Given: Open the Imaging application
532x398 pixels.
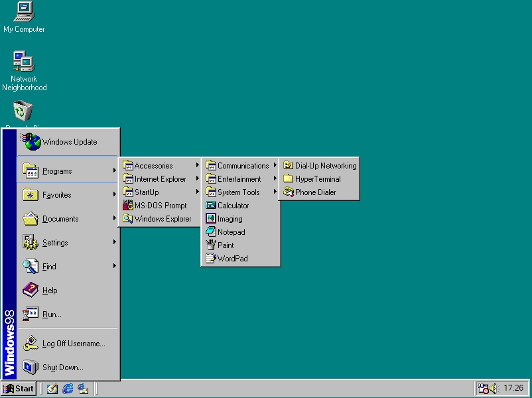Looking at the screenshot, I should click(241, 218).
